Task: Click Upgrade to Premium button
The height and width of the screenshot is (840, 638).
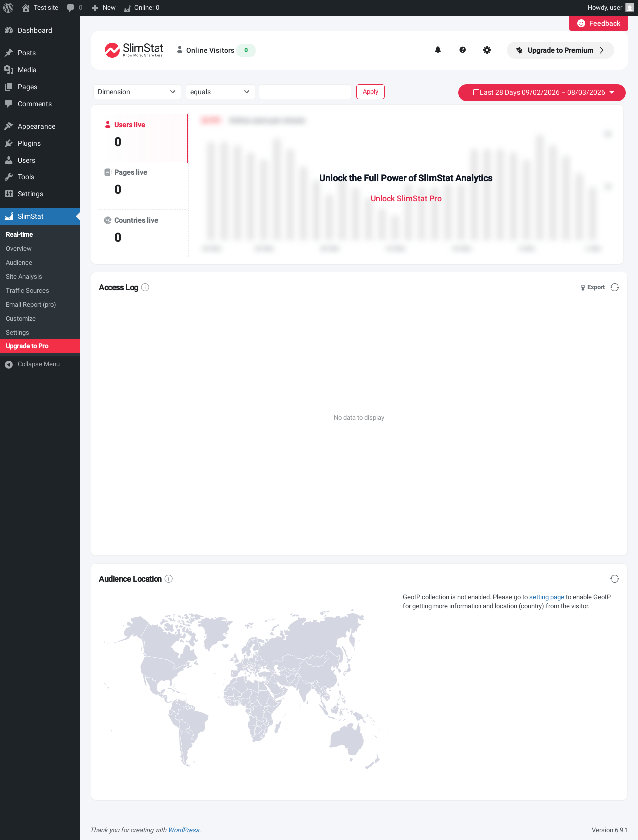Action: point(560,50)
